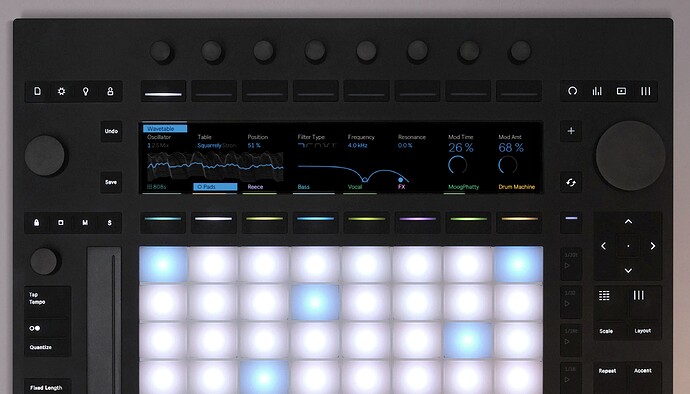The height and width of the screenshot is (394, 690).
Task: Tap the up chevron on the d-pad
Action: click(628, 221)
